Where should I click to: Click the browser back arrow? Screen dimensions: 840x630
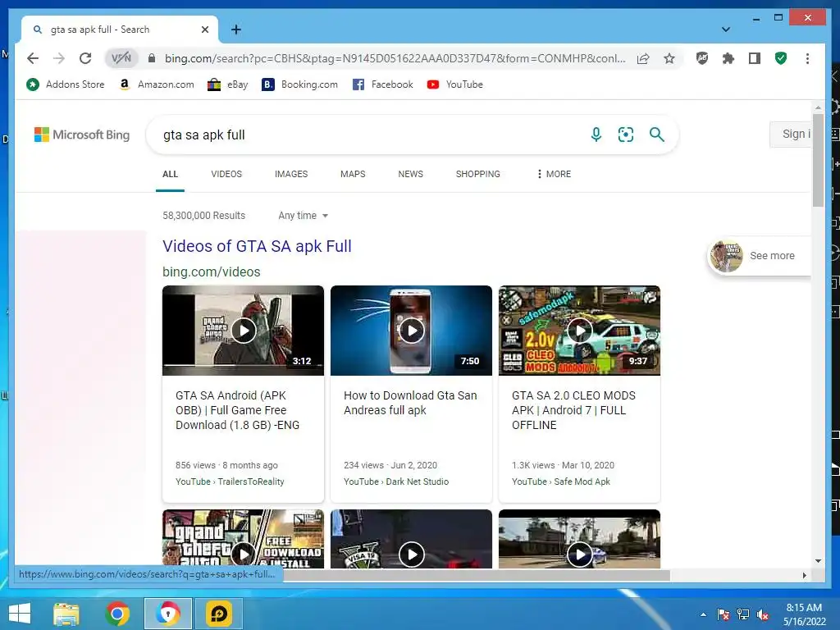33,58
